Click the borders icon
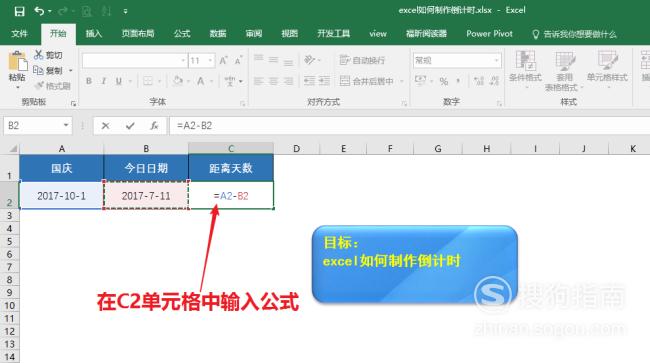 [x=148, y=81]
